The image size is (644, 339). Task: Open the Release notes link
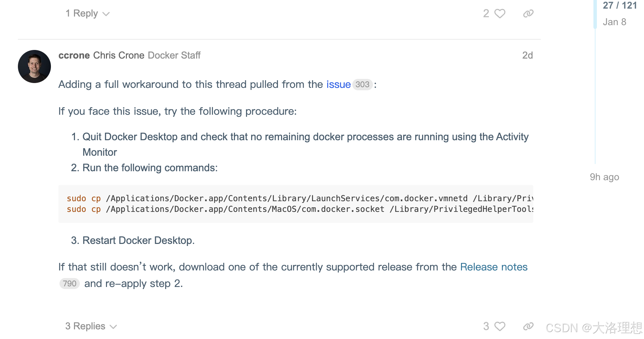[494, 267]
